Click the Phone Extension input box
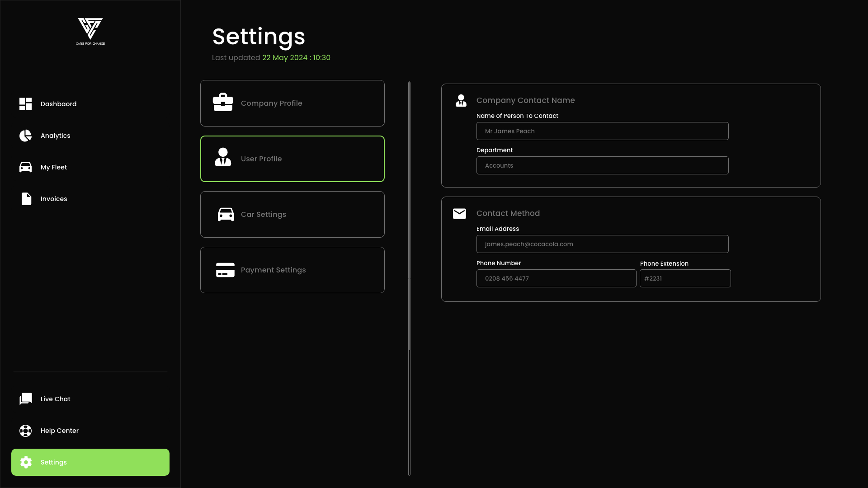 [685, 278]
